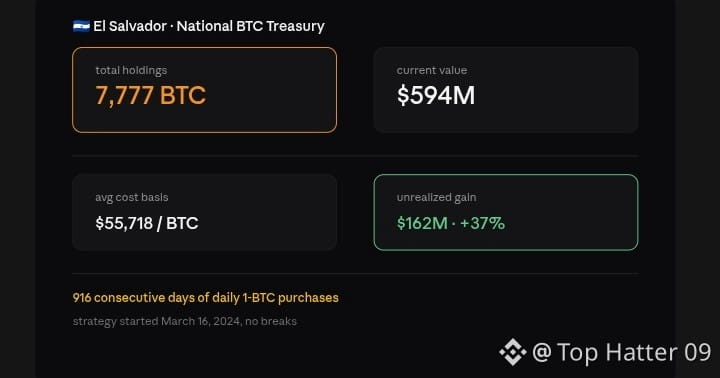This screenshot has width=720, height=378.
Task: Click the $594M value
Action: point(436,96)
